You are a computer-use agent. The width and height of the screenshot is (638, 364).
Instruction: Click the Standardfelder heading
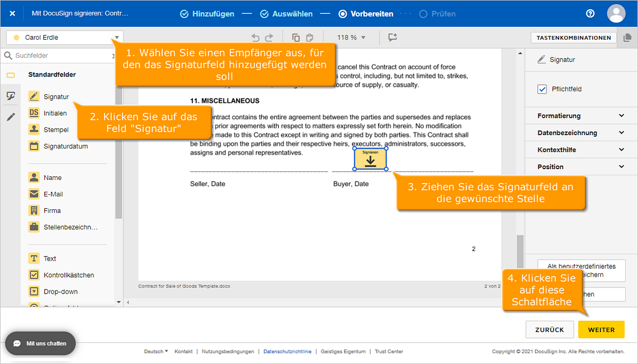coord(52,75)
